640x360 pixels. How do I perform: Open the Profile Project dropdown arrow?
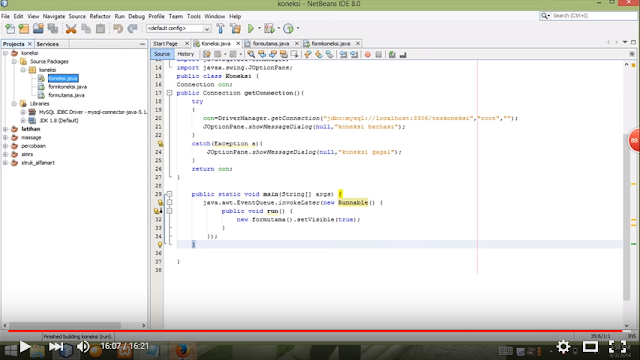click(x=298, y=28)
